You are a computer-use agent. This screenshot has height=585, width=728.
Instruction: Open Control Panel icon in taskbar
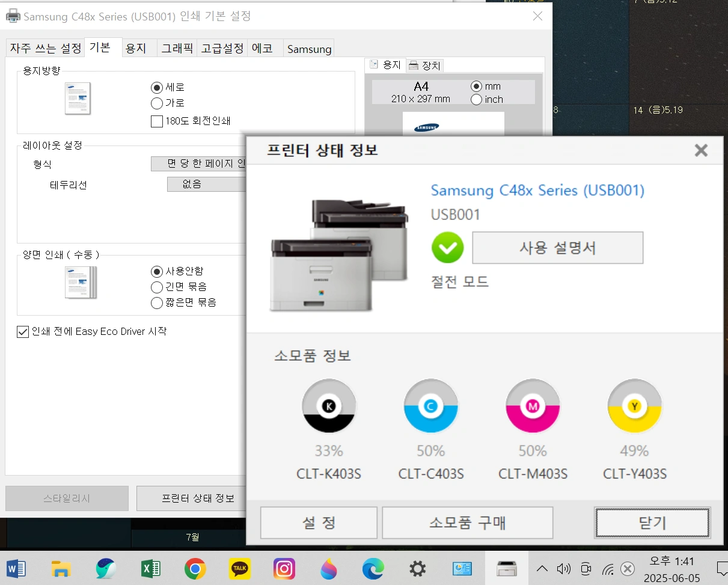[x=462, y=568]
